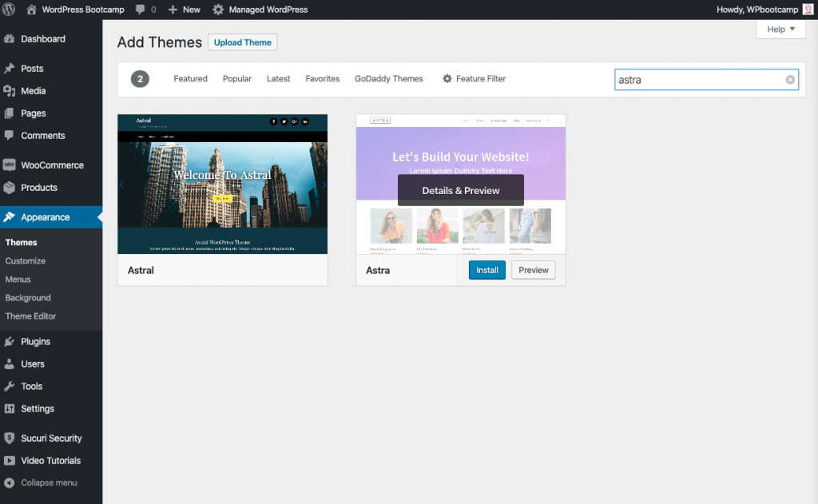Click the Appearance paintbrush icon
The width and height of the screenshot is (818, 504).
10,217
